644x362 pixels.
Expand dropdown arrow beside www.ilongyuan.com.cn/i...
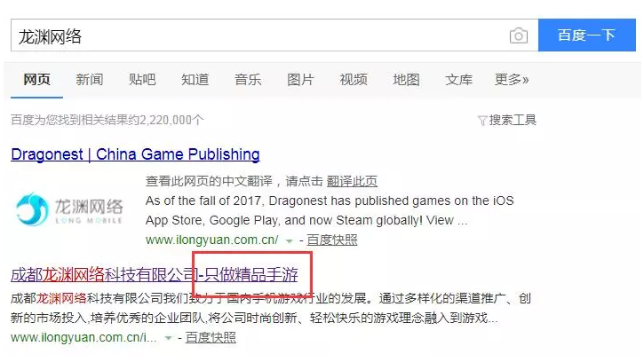[x=168, y=338]
